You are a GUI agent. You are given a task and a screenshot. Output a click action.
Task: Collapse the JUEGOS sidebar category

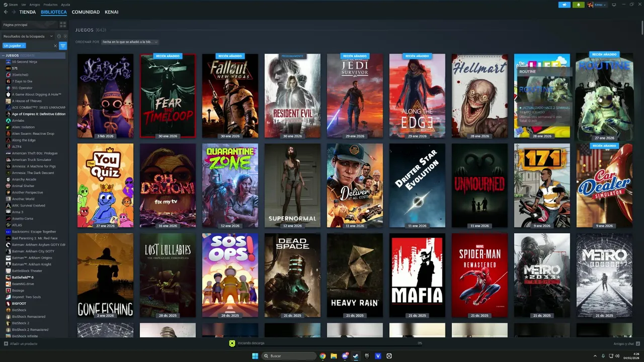click(x=4, y=55)
